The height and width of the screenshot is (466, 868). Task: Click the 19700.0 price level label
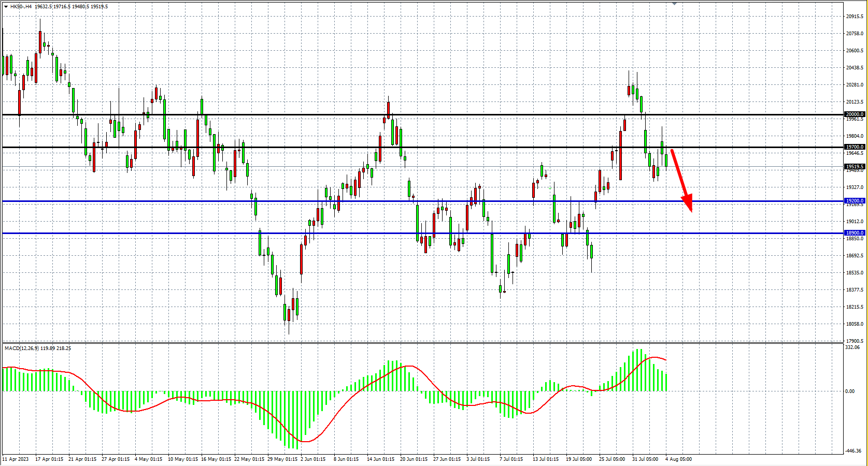pos(855,147)
